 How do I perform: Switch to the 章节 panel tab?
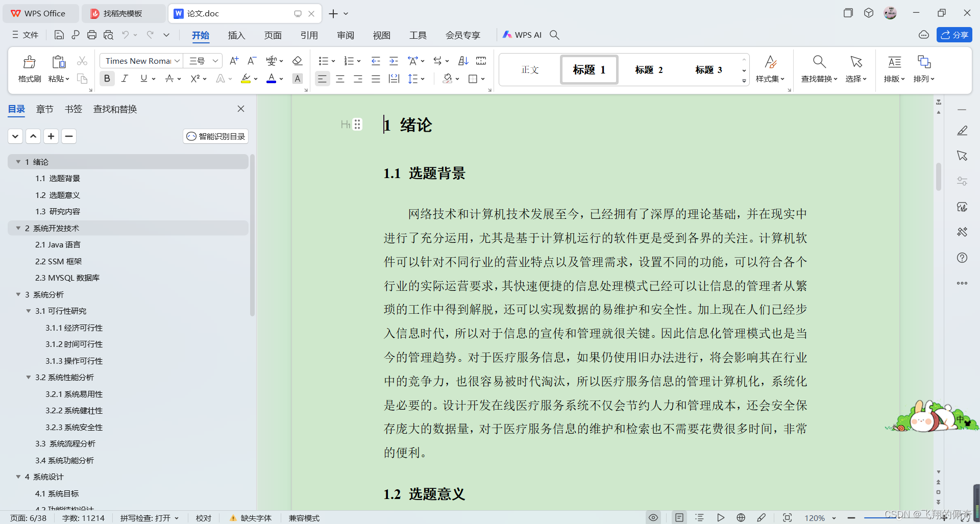pos(45,109)
